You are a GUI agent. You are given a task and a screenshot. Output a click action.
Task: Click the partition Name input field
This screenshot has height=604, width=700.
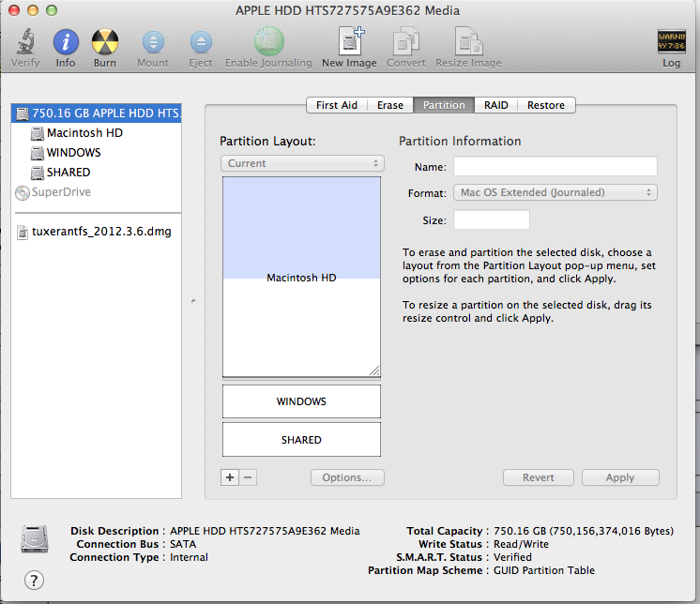point(555,166)
